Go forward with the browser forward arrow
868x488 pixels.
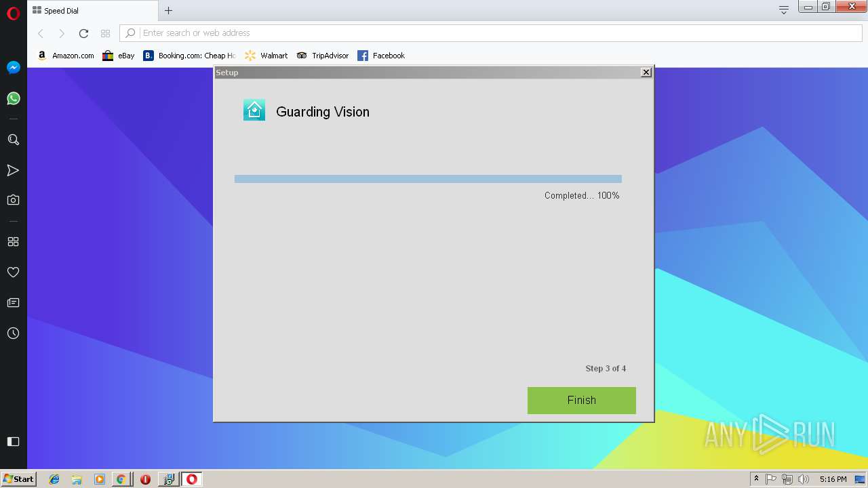pyautogui.click(x=62, y=33)
